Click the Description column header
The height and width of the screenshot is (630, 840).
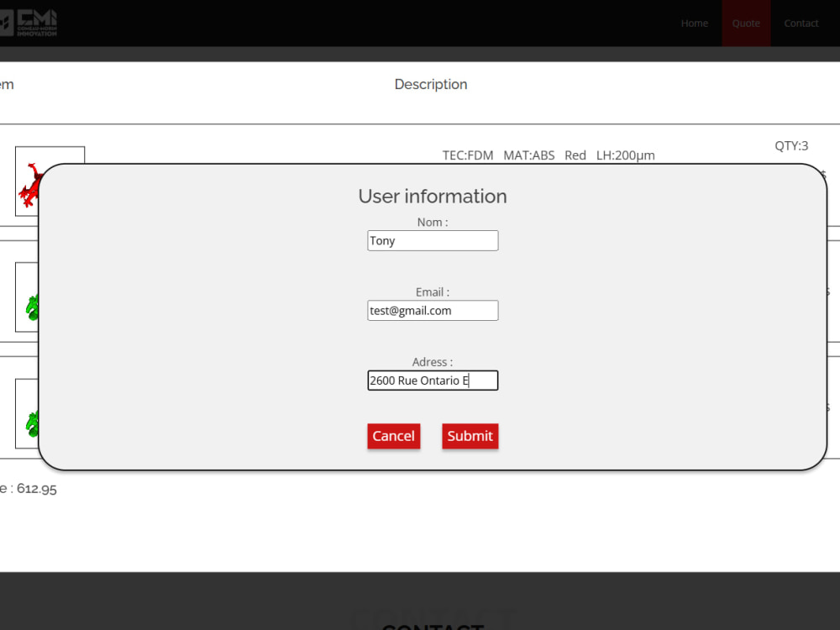pos(431,84)
